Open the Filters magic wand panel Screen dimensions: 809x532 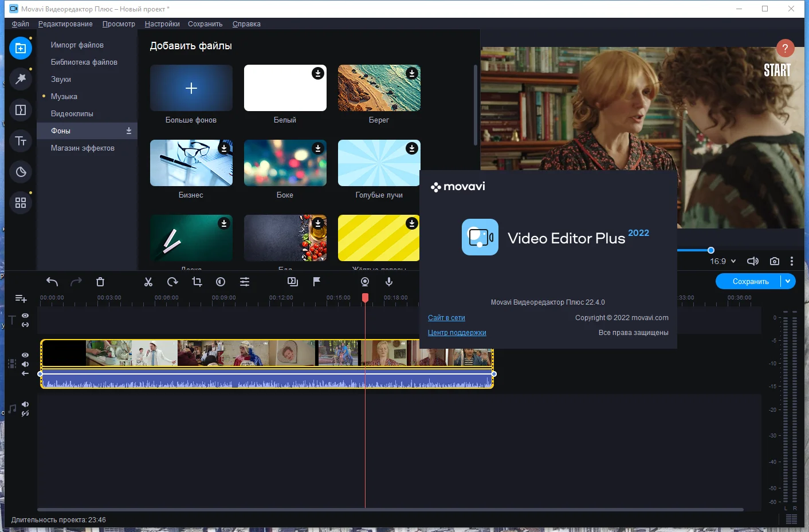tap(21, 79)
